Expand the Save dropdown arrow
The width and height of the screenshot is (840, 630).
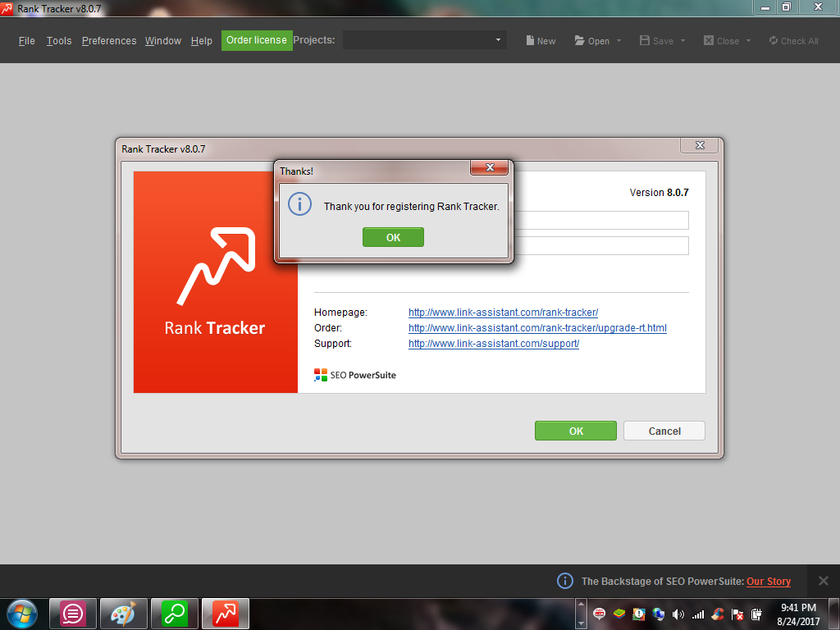[682, 41]
